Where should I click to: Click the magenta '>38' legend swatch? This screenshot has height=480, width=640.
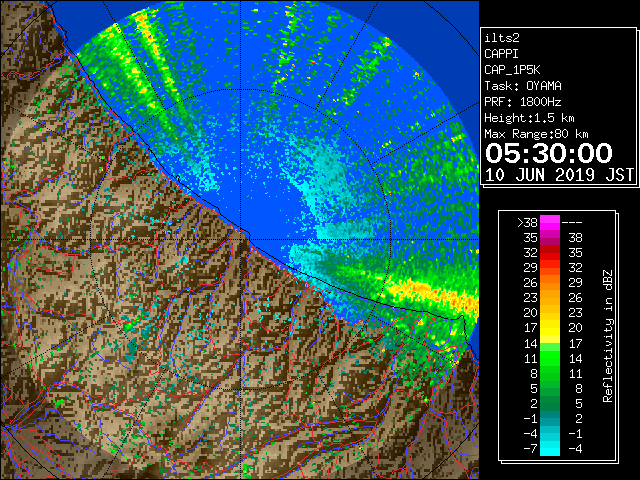point(550,222)
